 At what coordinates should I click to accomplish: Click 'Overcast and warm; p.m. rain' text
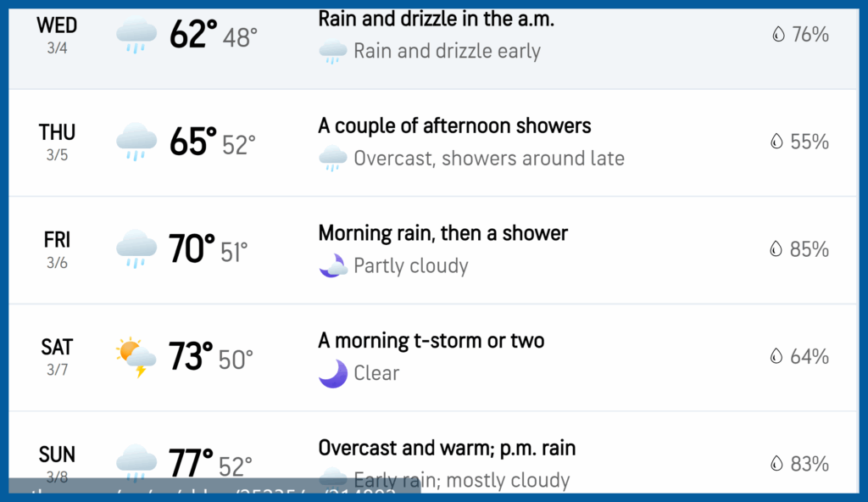click(x=447, y=448)
